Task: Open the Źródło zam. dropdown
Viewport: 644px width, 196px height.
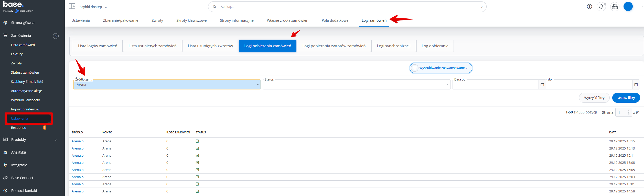Action: click(167, 85)
